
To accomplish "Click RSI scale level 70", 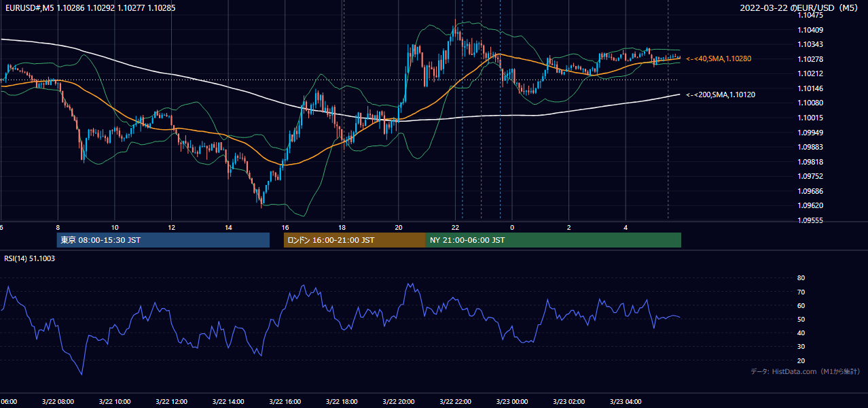I will (x=801, y=292).
